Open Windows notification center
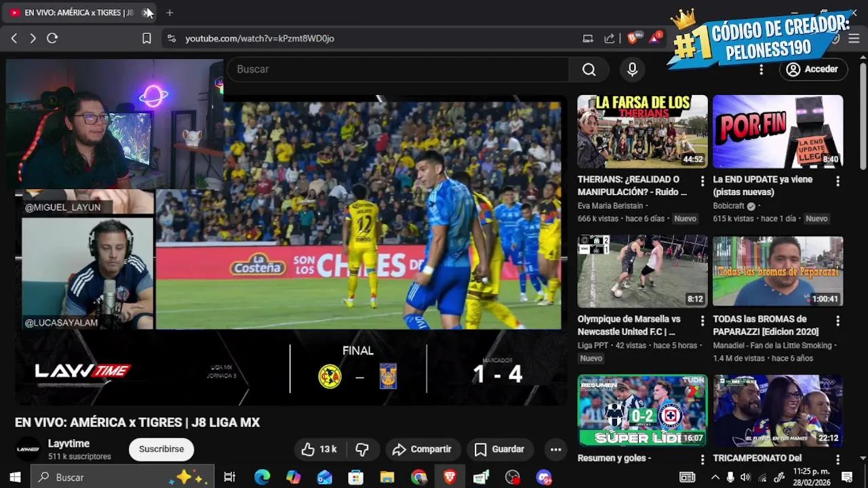 [x=847, y=477]
